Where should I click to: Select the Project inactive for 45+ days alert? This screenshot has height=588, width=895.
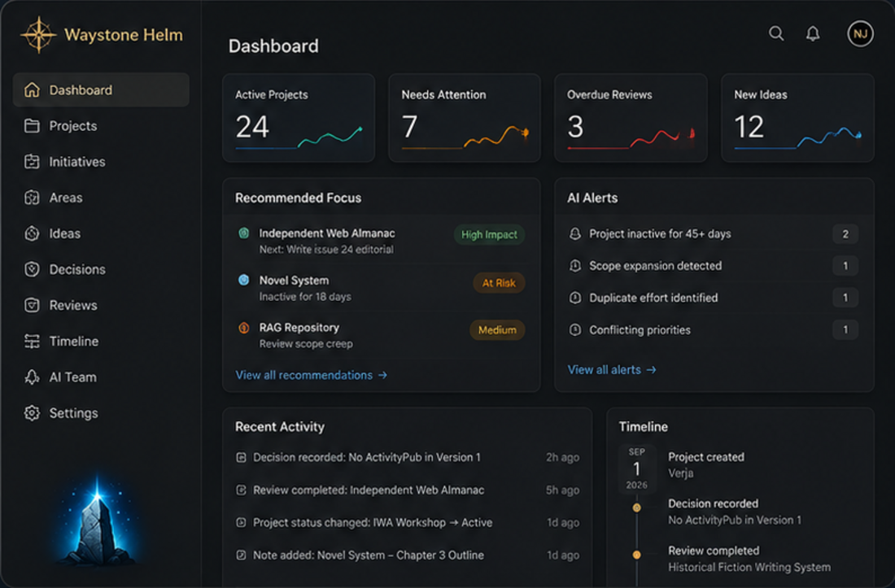[x=714, y=234]
